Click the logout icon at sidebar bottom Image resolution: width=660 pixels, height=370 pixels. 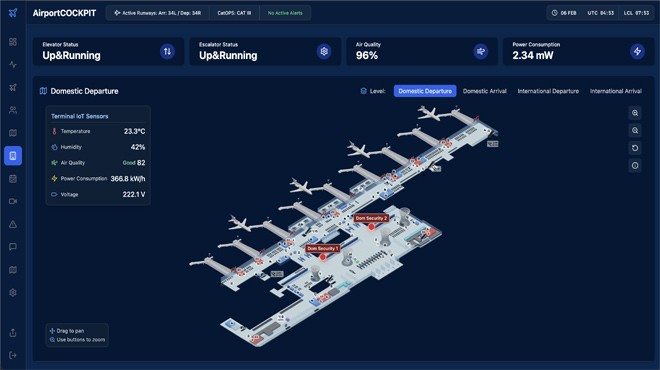pyautogui.click(x=13, y=355)
